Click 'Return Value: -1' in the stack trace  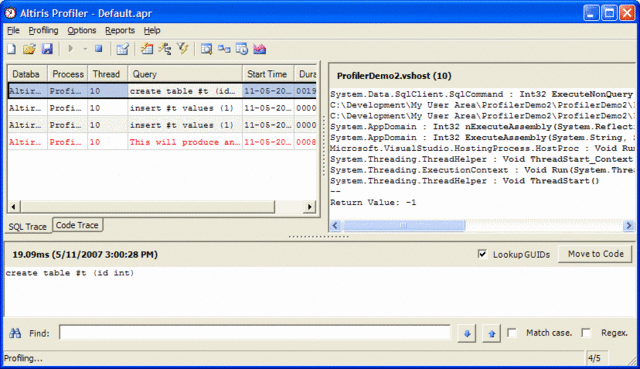coord(373,202)
